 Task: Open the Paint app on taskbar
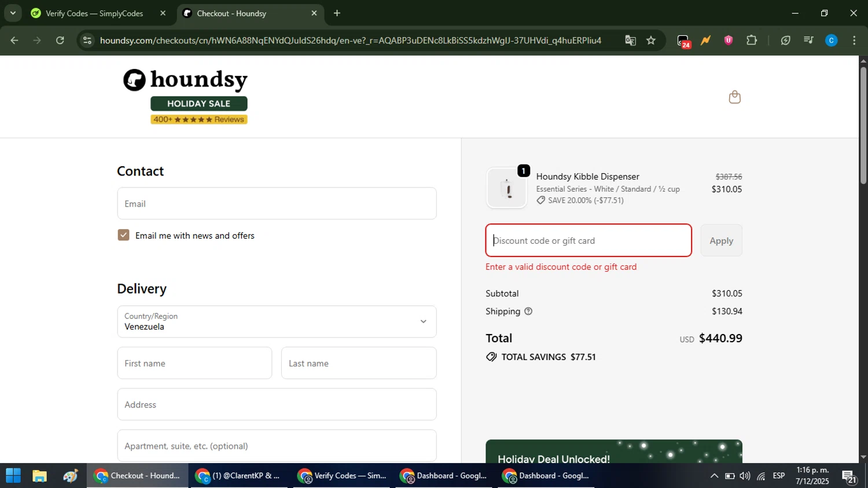[x=71, y=476]
